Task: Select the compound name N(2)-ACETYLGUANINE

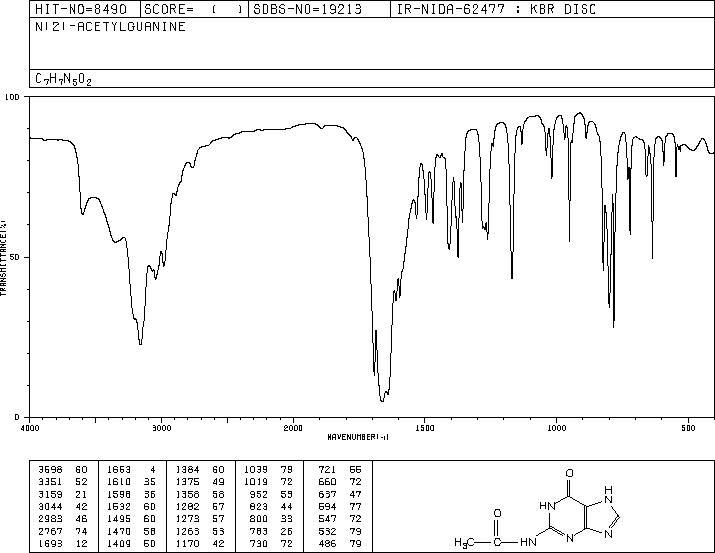Action: [x=110, y=27]
